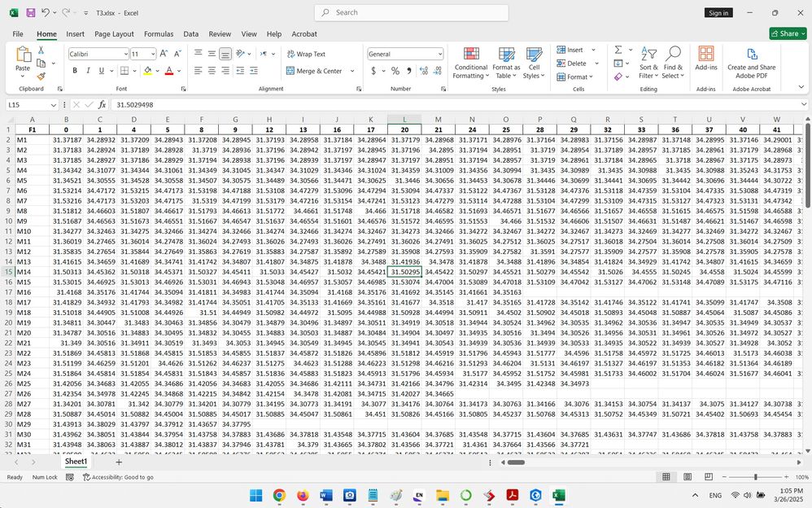Select the Sheet1 tab

(x=76, y=462)
